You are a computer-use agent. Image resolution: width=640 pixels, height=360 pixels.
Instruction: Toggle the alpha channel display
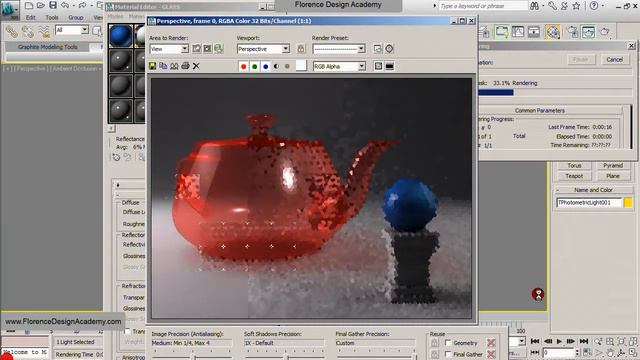tap(277, 66)
